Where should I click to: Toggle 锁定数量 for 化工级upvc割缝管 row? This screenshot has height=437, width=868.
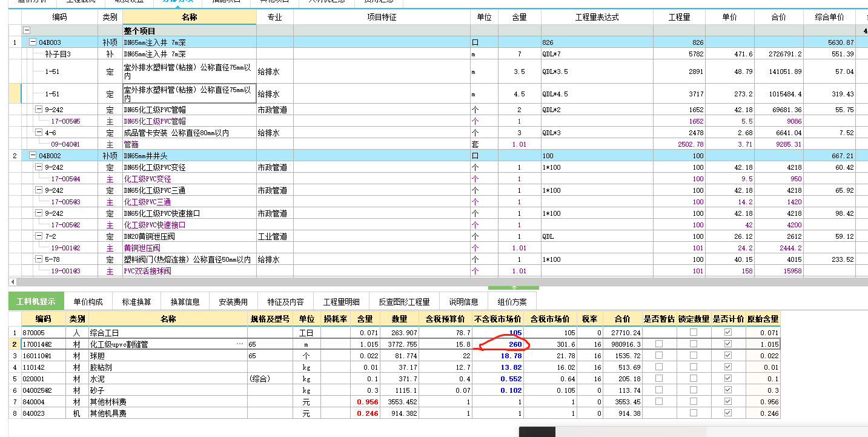[694, 344]
